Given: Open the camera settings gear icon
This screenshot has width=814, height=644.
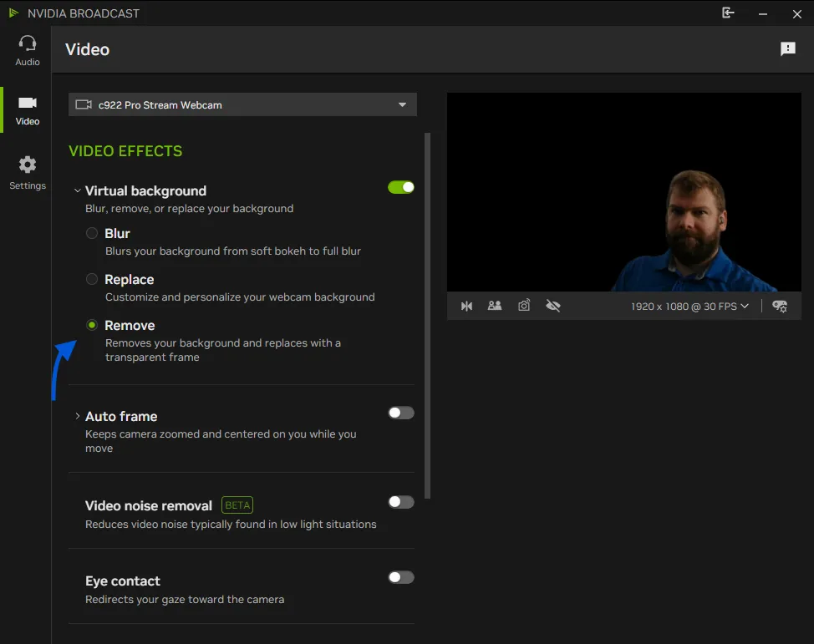Looking at the screenshot, I should (x=780, y=306).
